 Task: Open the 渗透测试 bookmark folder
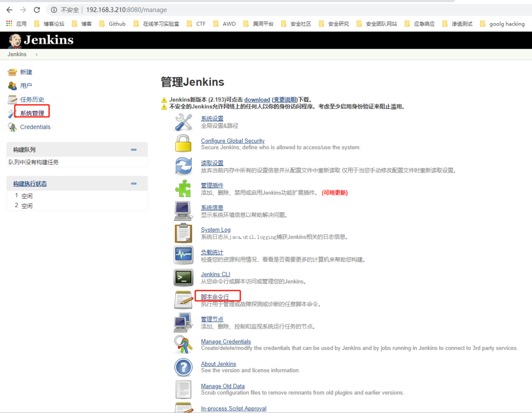pos(457,24)
